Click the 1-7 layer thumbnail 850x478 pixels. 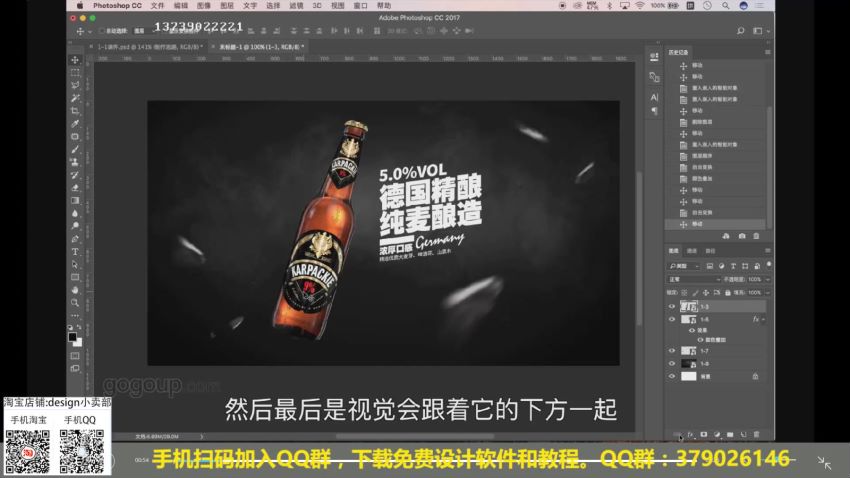click(x=688, y=351)
